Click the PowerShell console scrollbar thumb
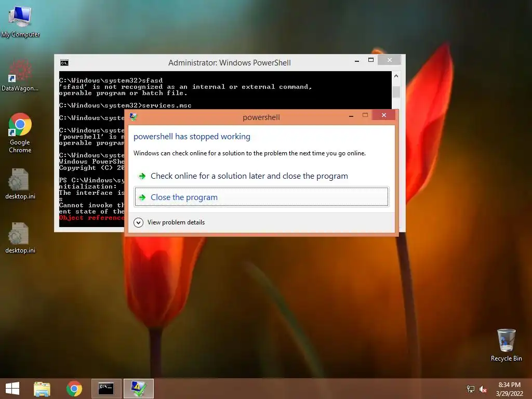This screenshot has width=532, height=399. [x=396, y=92]
